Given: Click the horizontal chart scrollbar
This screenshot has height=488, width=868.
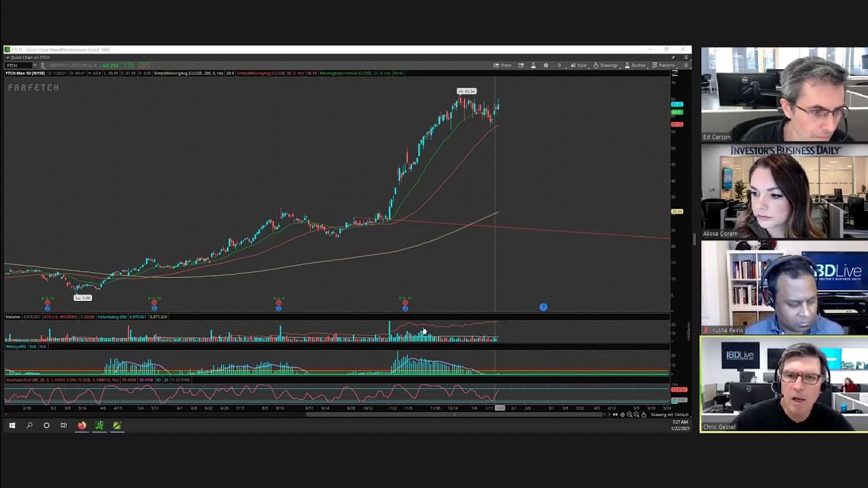Looking at the screenshot, I should pos(454,414).
